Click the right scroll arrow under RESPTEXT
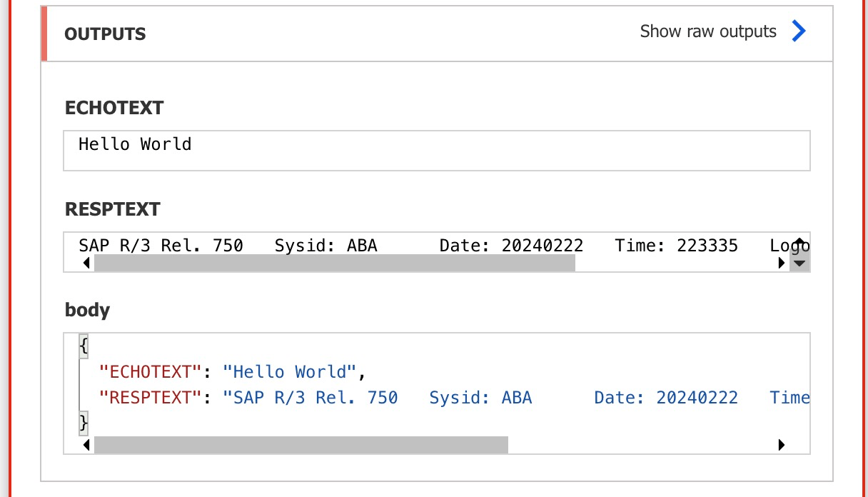 [782, 263]
